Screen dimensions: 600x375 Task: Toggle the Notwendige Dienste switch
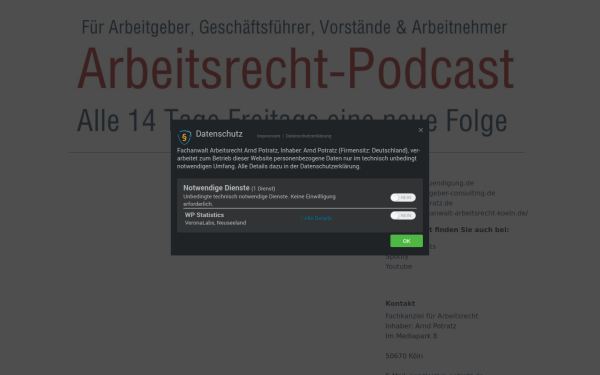(403, 197)
